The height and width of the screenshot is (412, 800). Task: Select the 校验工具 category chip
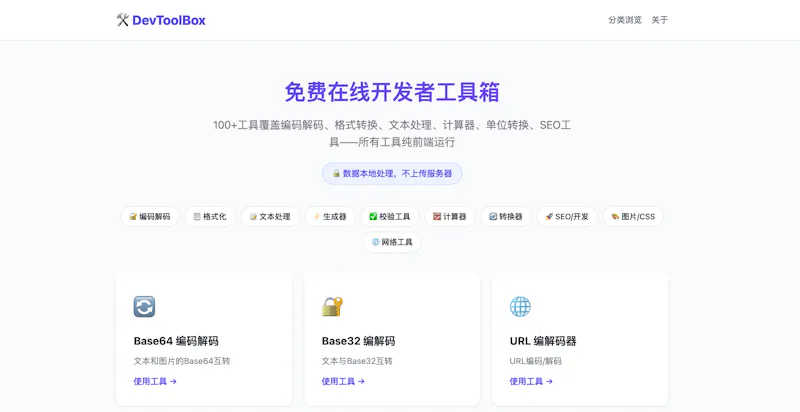click(390, 216)
